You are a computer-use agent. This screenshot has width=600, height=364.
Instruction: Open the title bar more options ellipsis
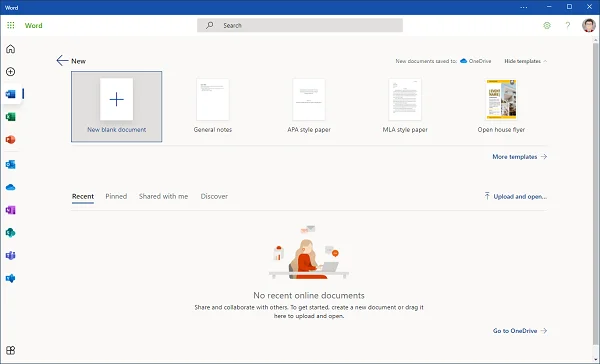pyautogui.click(x=524, y=7)
